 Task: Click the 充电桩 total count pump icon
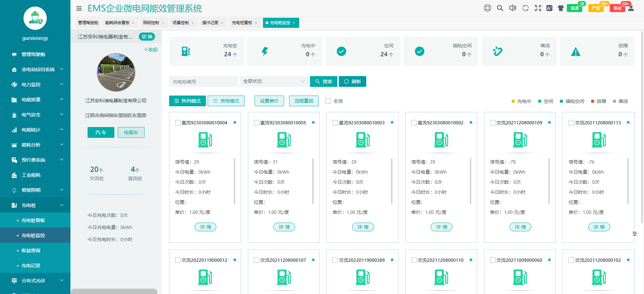186,51
